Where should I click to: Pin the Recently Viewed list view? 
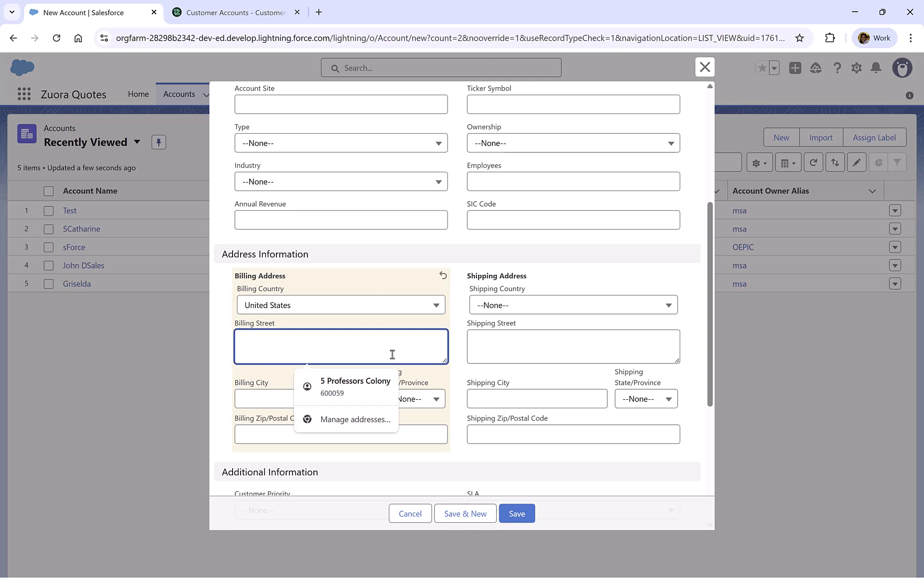(x=158, y=142)
